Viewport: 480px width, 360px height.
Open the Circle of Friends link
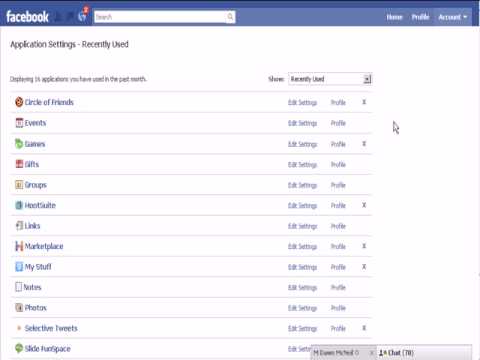pyautogui.click(x=49, y=102)
